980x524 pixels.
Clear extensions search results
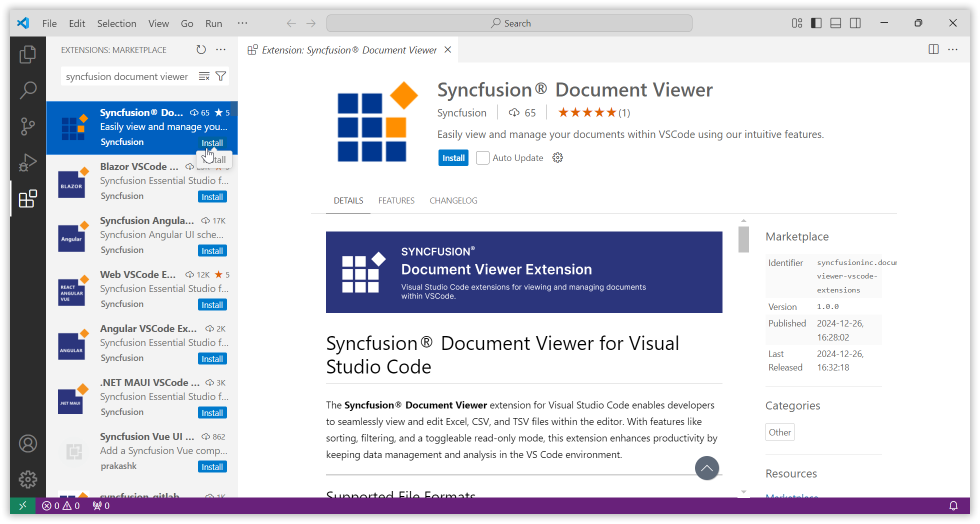(x=204, y=76)
